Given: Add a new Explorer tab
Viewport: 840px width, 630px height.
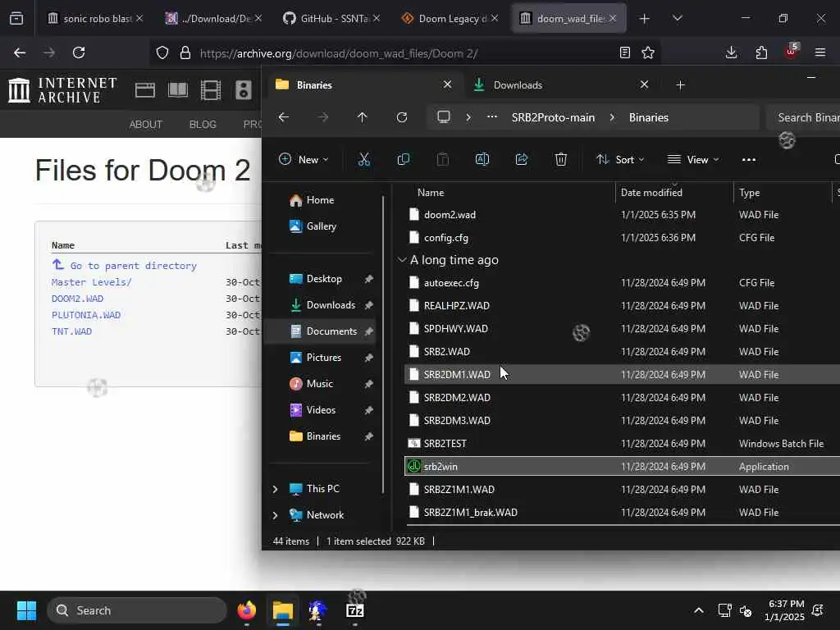Looking at the screenshot, I should tap(680, 85).
